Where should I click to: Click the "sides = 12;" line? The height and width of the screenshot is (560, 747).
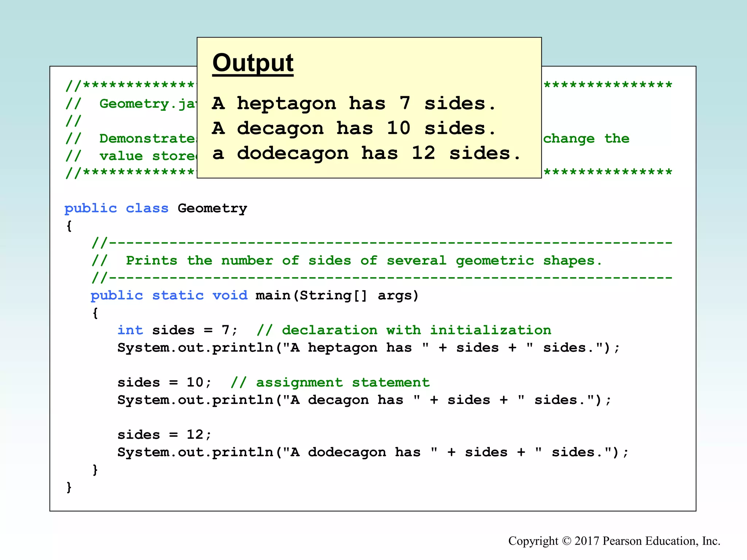pyautogui.click(x=165, y=435)
